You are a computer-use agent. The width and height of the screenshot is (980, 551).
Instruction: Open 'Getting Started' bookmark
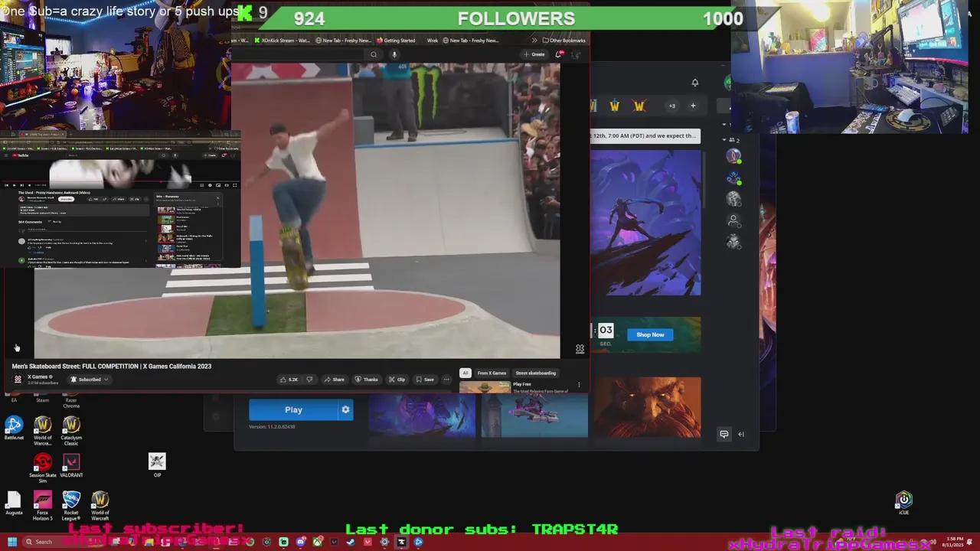point(396,41)
